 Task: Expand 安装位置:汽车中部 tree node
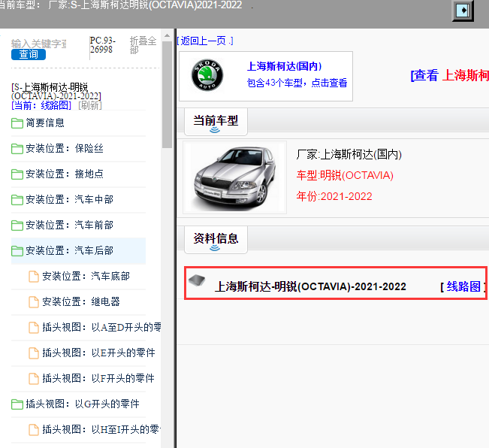click(x=69, y=200)
